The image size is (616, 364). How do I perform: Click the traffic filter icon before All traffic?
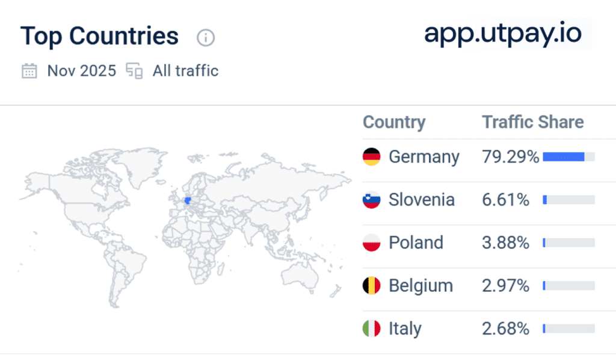coord(134,70)
